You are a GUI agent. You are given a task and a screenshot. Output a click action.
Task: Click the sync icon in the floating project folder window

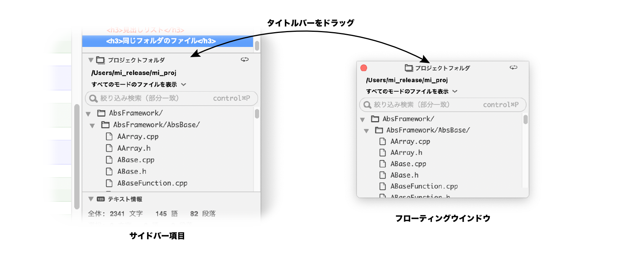513,67
